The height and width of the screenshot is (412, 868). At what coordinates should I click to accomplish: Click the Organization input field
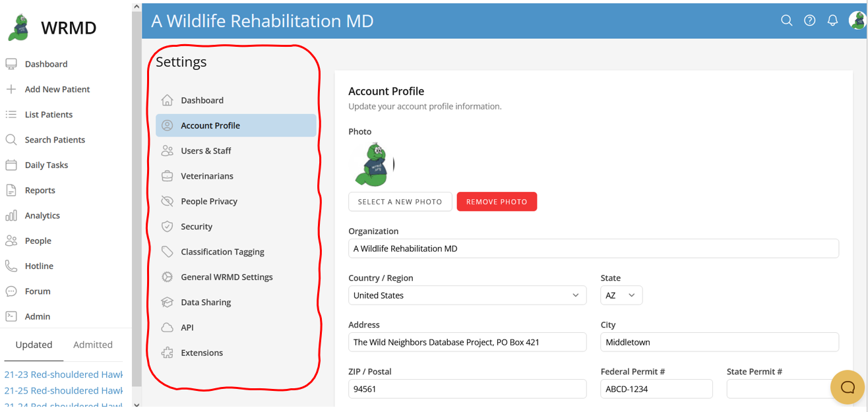point(594,249)
